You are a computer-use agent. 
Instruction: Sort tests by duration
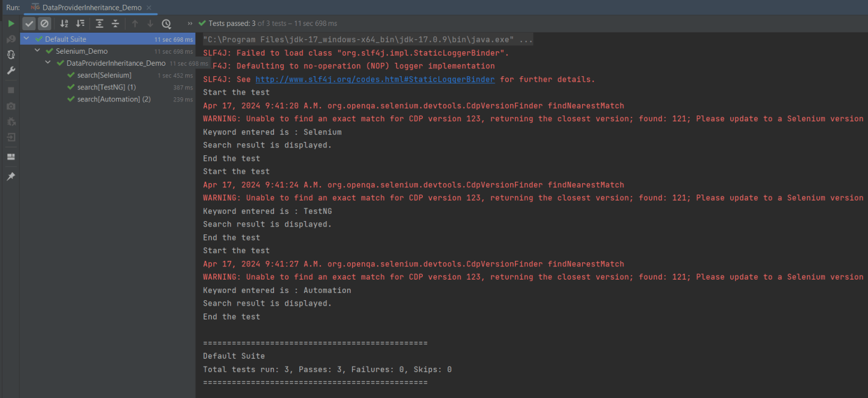[80, 24]
